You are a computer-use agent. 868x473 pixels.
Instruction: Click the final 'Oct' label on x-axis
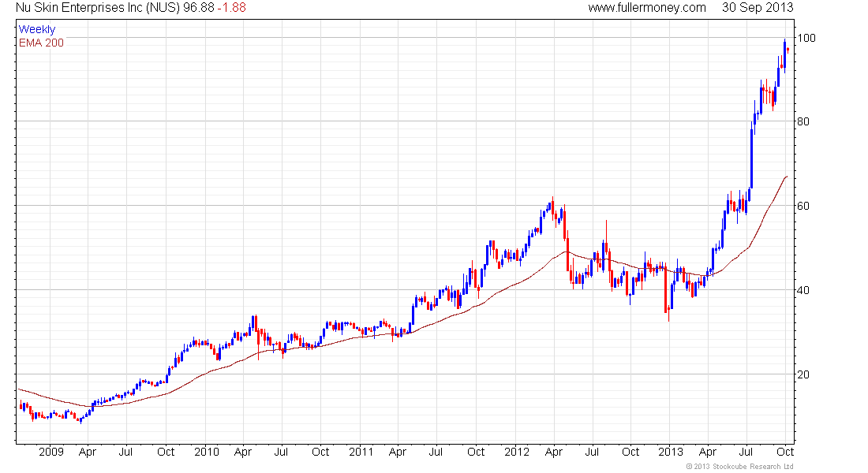[x=785, y=452]
